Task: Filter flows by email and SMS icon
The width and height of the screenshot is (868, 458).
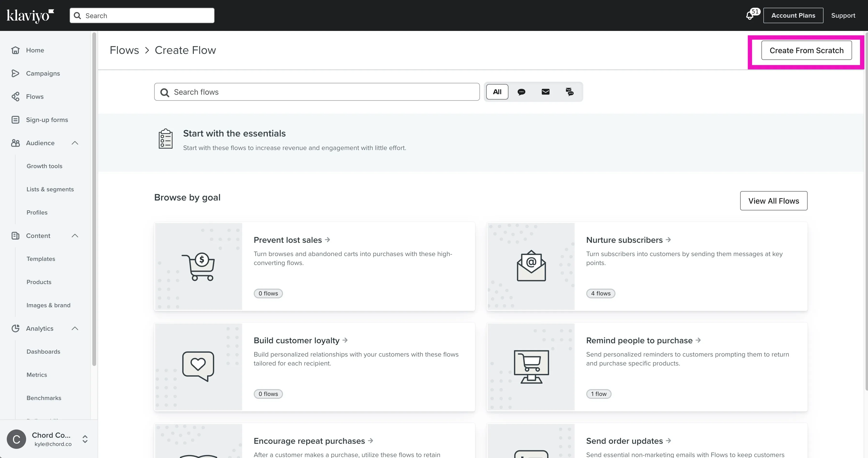Action: [x=570, y=92]
